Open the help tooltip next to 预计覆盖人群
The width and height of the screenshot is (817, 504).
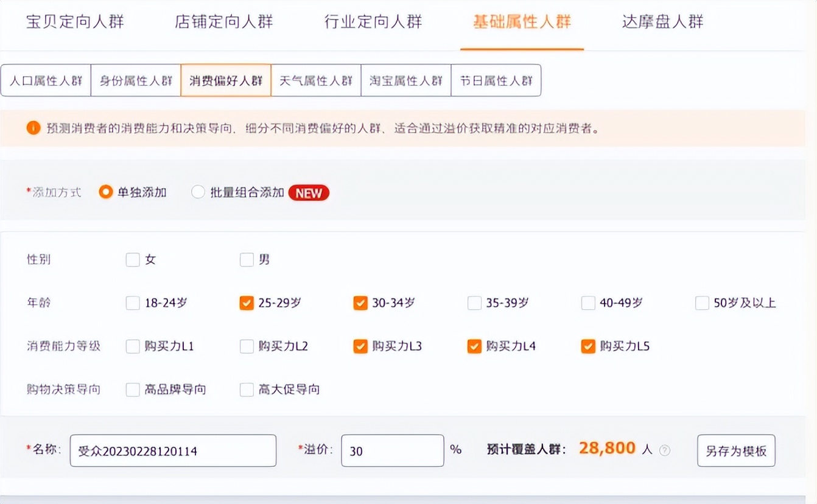tap(665, 450)
